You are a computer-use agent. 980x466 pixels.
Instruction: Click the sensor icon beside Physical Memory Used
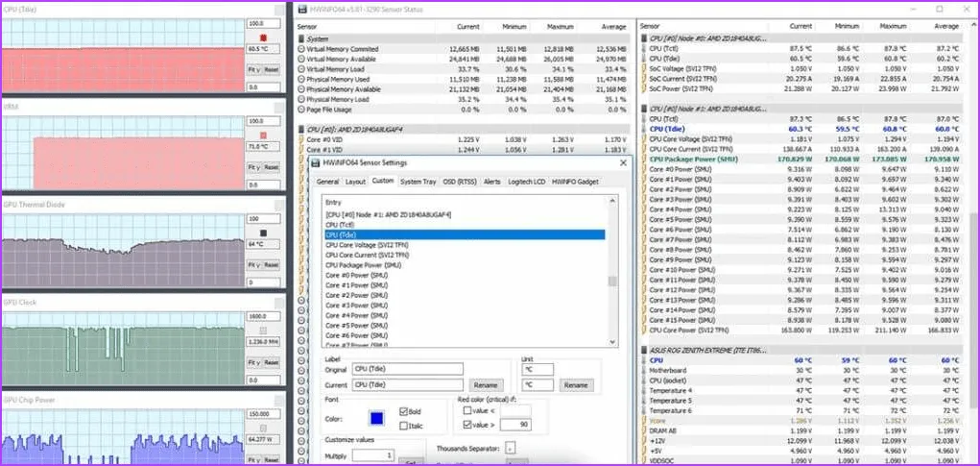(x=301, y=79)
